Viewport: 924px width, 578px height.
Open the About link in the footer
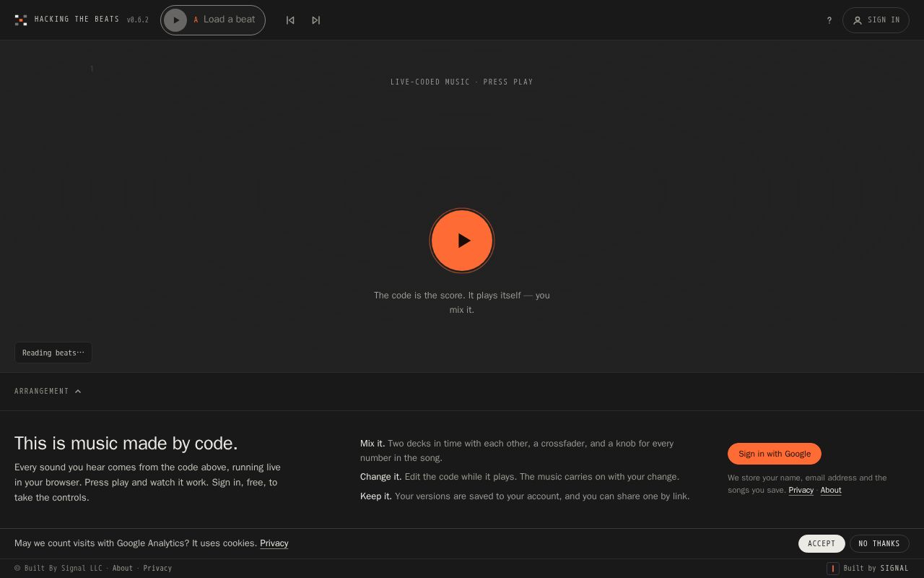123,568
